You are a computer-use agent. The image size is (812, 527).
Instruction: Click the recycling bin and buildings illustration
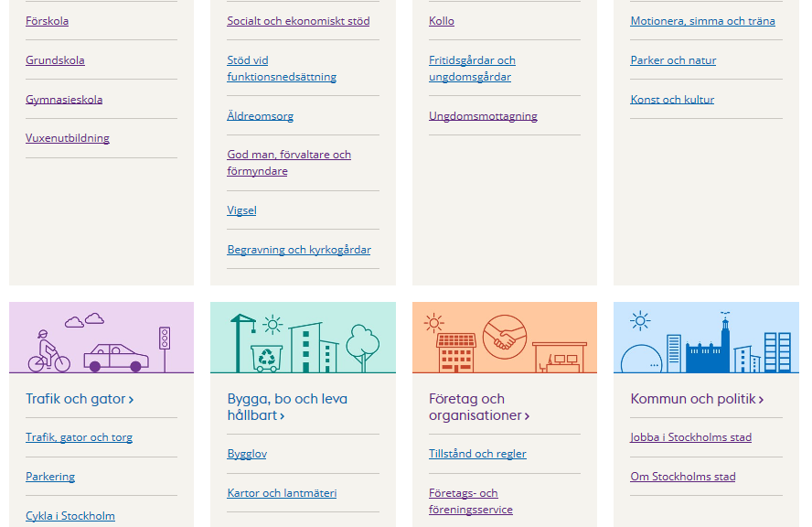point(303,338)
